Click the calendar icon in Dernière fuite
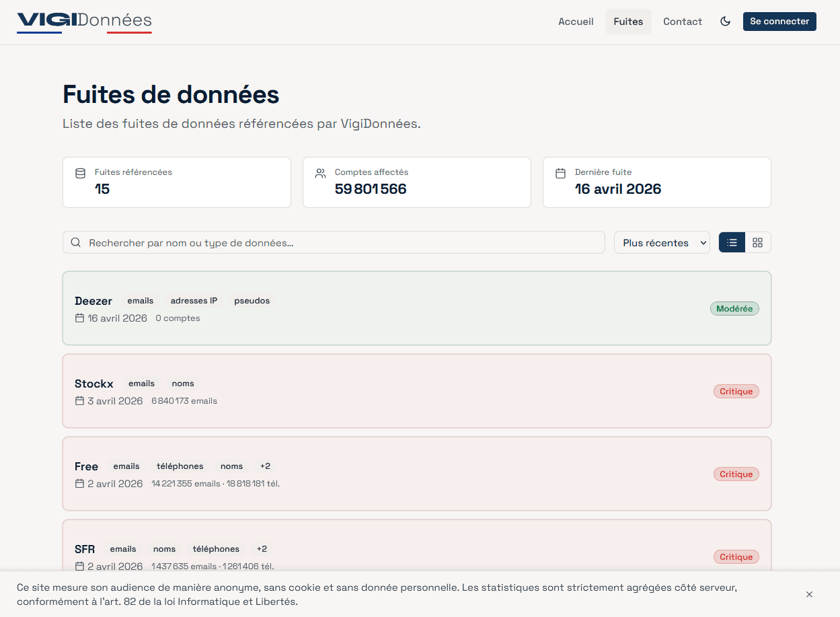Viewport: 840px width, 617px height. click(x=560, y=173)
